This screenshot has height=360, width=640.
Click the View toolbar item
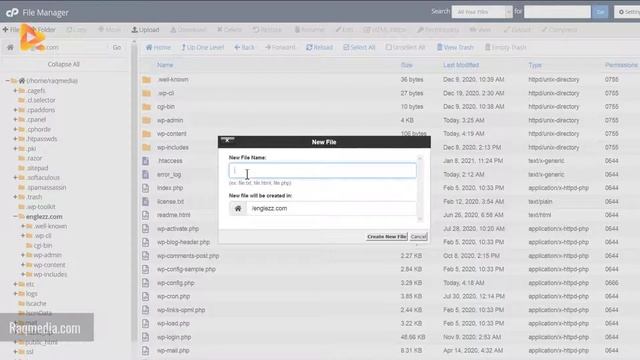(480, 30)
